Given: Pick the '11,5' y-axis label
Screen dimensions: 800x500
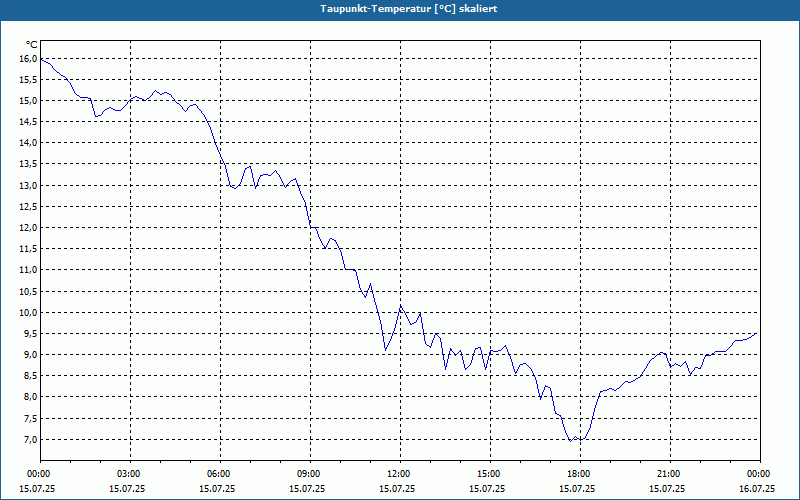Looking at the screenshot, I should pyautogui.click(x=29, y=249).
